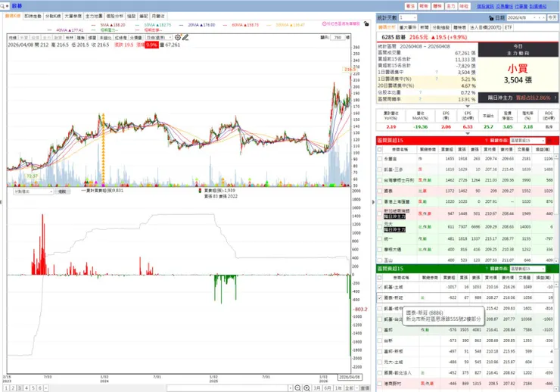Click the 法人目標(200元) tab
Image resolution: width=560 pixels, height=392 pixels.
tap(485, 27)
